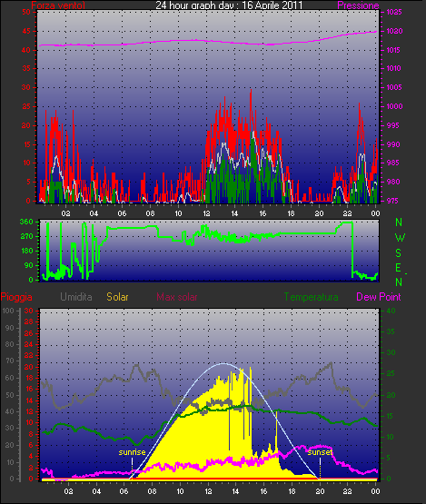This screenshot has height=504, width=426.
Task: Click red rain axis value 16
Action: (x=29, y=389)
